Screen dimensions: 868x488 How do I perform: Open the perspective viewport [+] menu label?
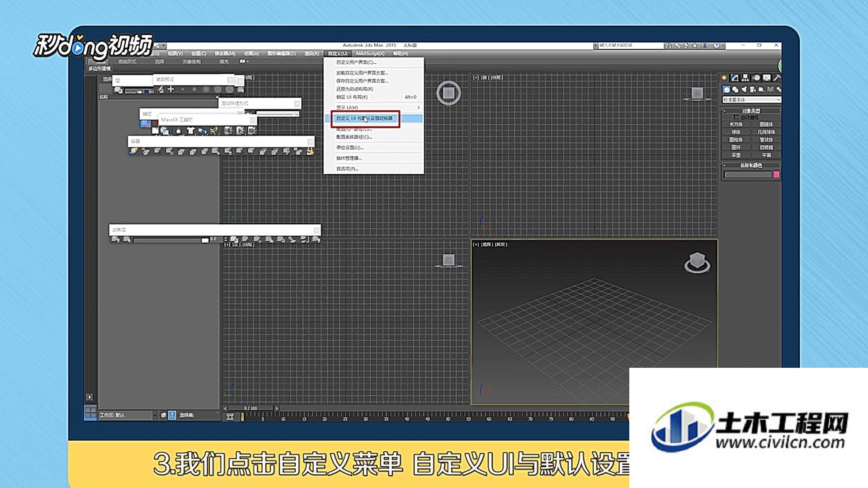(x=476, y=244)
